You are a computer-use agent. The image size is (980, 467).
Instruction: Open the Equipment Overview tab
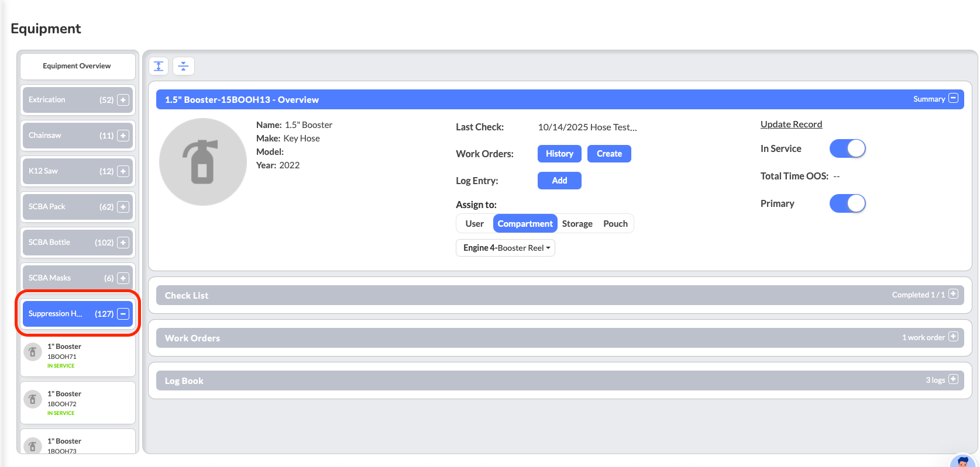pos(77,66)
